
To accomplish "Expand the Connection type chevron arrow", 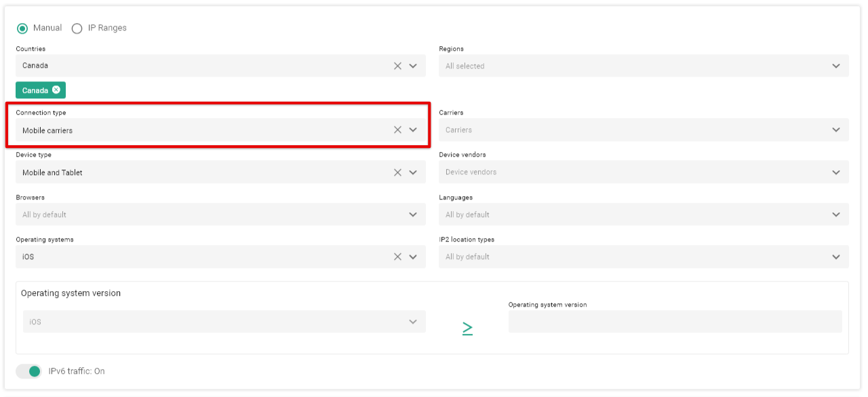I will click(413, 130).
